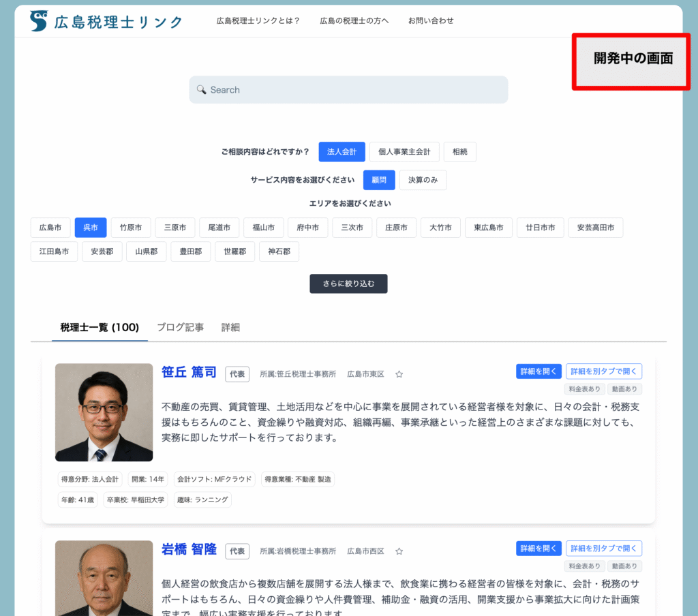Favorite 岩橋 智隆 with the star icon

(399, 551)
